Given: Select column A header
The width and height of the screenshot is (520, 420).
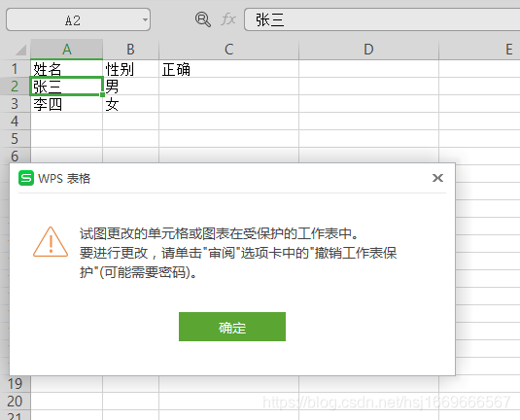Looking at the screenshot, I should click(67, 50).
